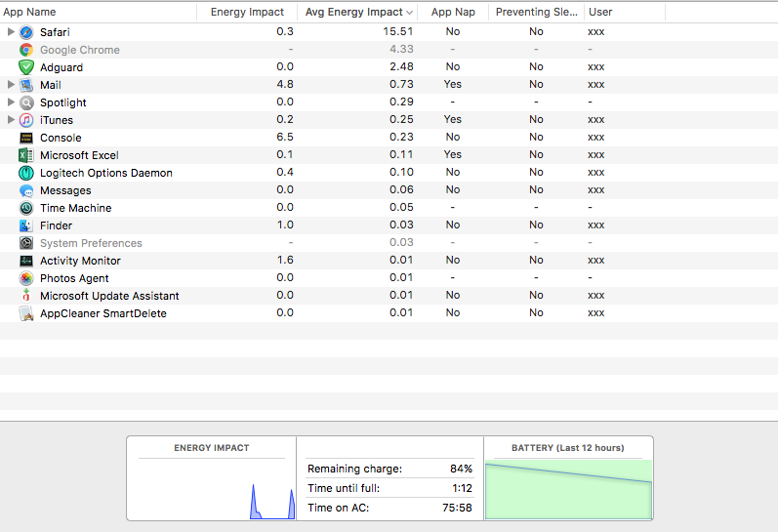This screenshot has width=778, height=532.
Task: Select the Logitech Options Daemon row name
Action: pos(106,173)
